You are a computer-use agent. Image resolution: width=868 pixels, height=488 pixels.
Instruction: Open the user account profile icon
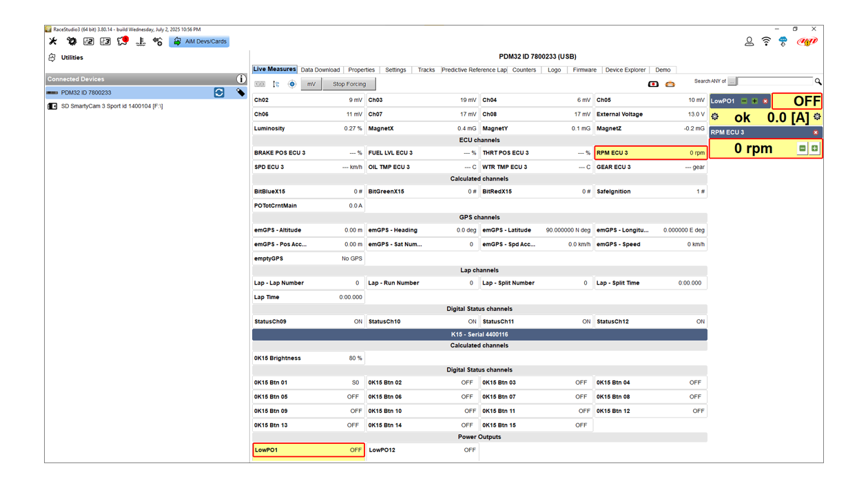tap(750, 41)
